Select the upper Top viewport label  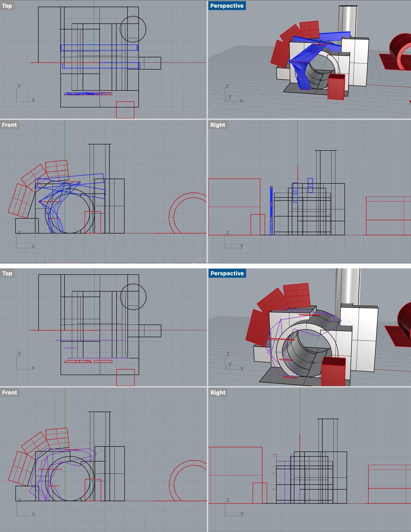[x=7, y=6]
